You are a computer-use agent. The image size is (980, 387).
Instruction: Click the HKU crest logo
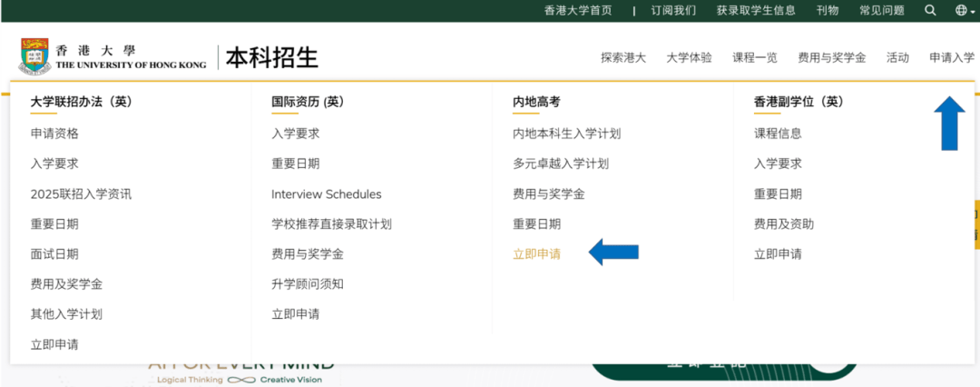pyautogui.click(x=34, y=57)
